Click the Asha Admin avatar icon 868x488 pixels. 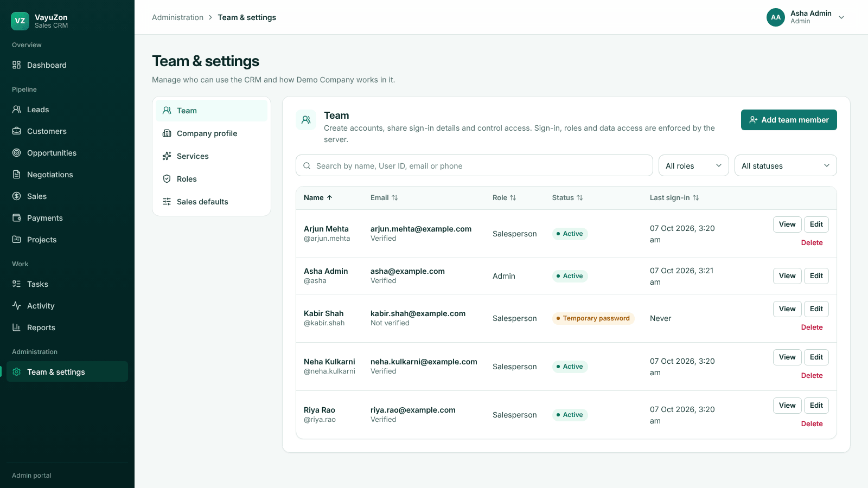[776, 17]
